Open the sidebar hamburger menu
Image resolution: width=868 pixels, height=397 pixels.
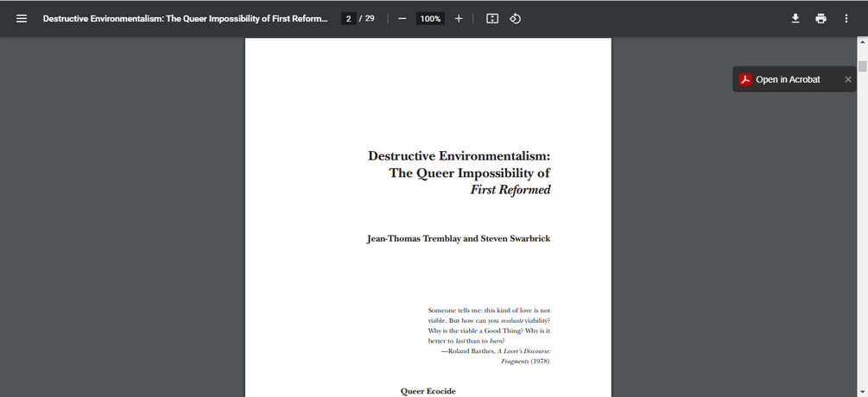click(22, 19)
